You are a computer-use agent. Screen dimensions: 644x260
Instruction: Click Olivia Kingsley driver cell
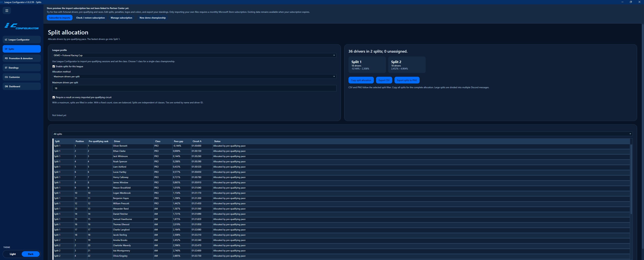coord(133,256)
